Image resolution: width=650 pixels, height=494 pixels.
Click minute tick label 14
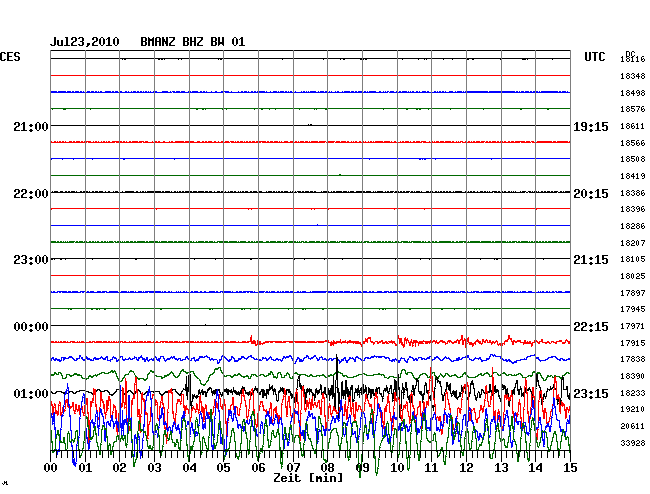[536, 468]
